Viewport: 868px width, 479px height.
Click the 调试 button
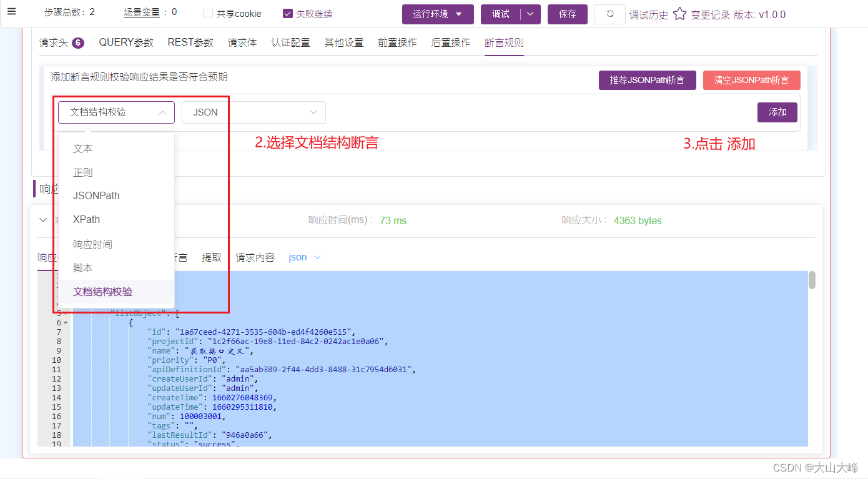coord(501,14)
